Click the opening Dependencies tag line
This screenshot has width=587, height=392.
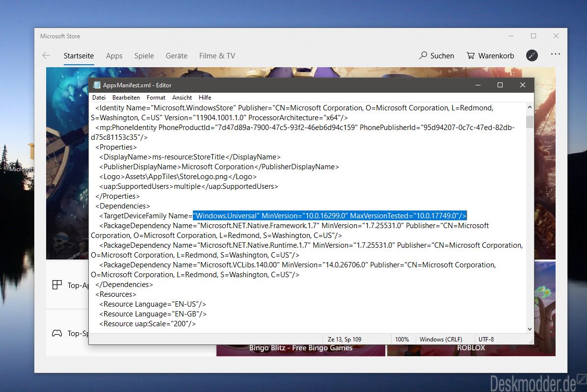pyautogui.click(x=122, y=206)
